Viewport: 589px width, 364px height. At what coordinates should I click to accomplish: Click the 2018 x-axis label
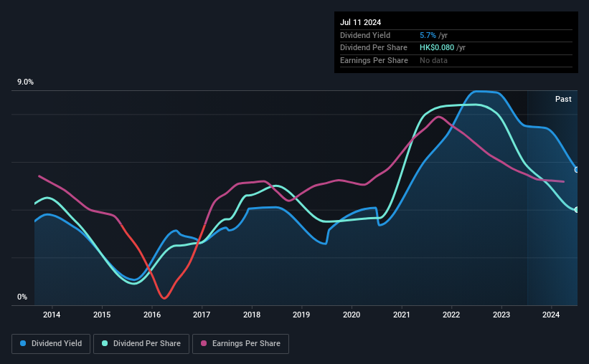[x=252, y=315]
